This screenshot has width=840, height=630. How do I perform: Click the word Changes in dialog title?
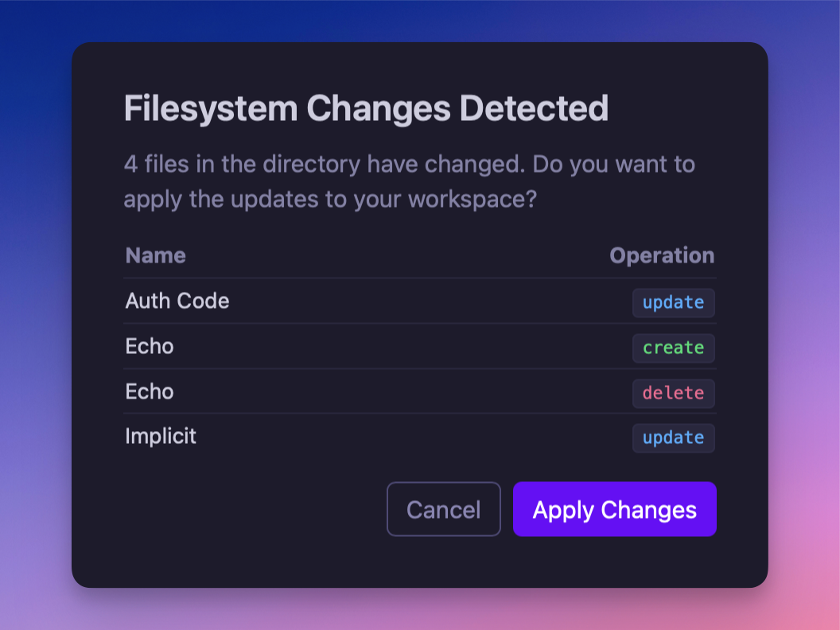pyautogui.click(x=380, y=108)
